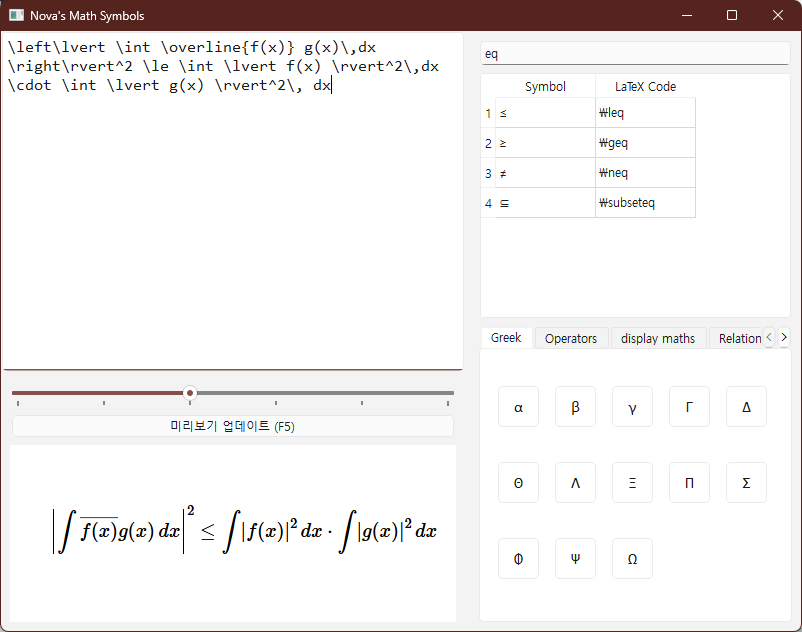802x632 pixels.
Task: Insert the lowercase gamma symbol
Action: 632,407
